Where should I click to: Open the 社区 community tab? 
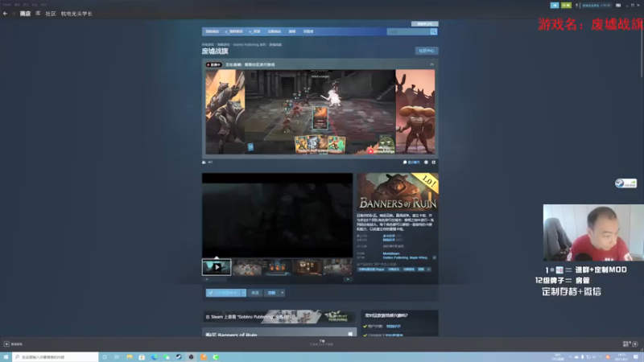click(x=51, y=14)
